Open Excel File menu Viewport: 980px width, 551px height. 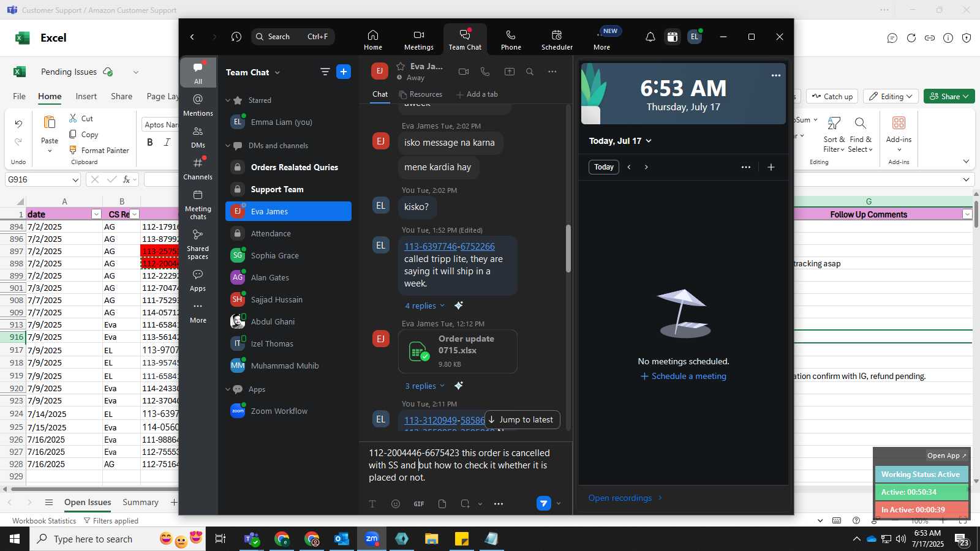[x=20, y=96]
